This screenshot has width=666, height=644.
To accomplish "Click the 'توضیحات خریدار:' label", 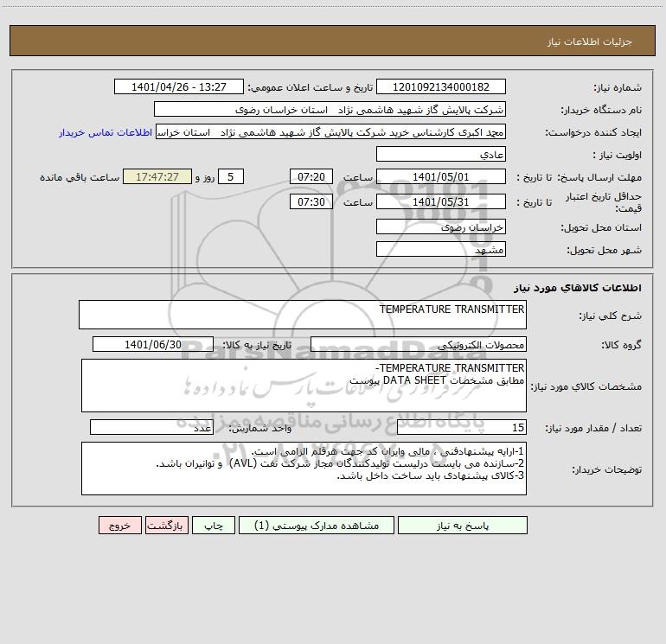I will point(607,470).
